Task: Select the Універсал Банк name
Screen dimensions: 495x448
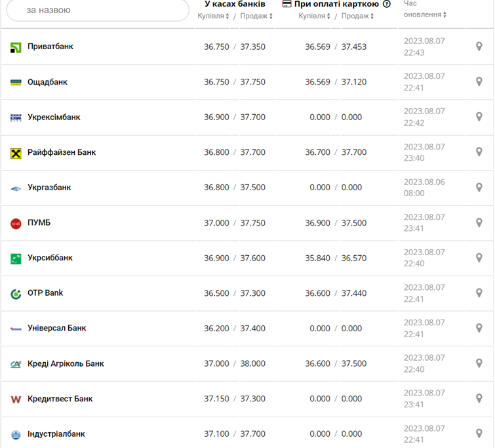Action: point(57,328)
